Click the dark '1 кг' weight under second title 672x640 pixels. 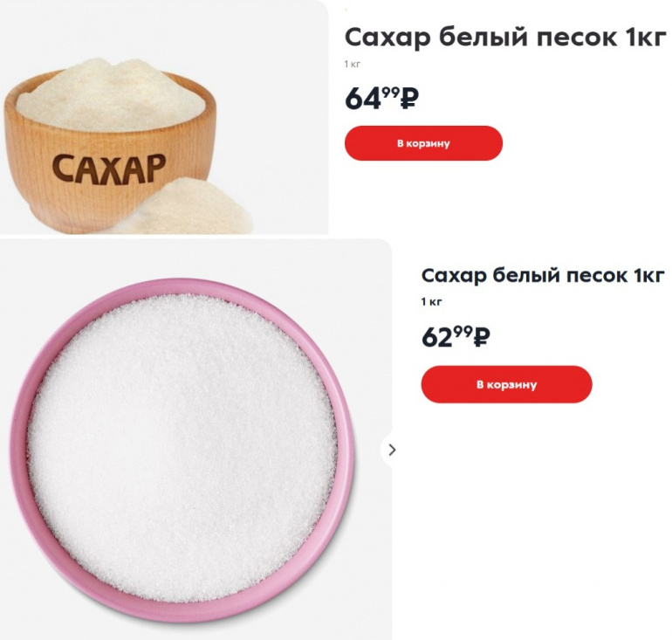[x=431, y=302]
